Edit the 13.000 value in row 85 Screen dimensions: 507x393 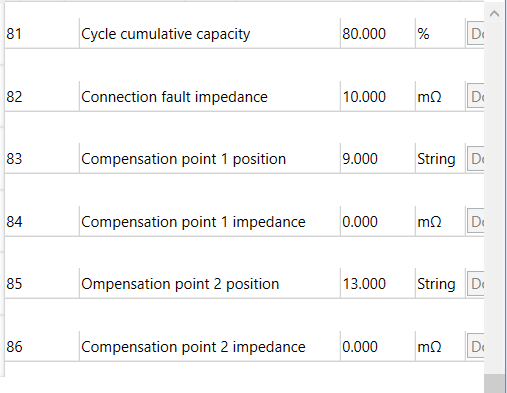pyautogui.click(x=377, y=284)
